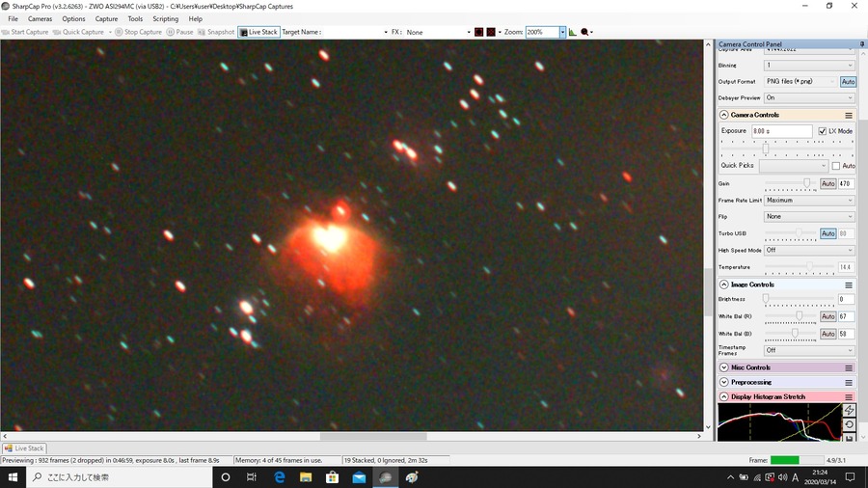Image resolution: width=868 pixels, height=488 pixels.
Task: Toggle the Output Format Auto button
Action: 848,81
